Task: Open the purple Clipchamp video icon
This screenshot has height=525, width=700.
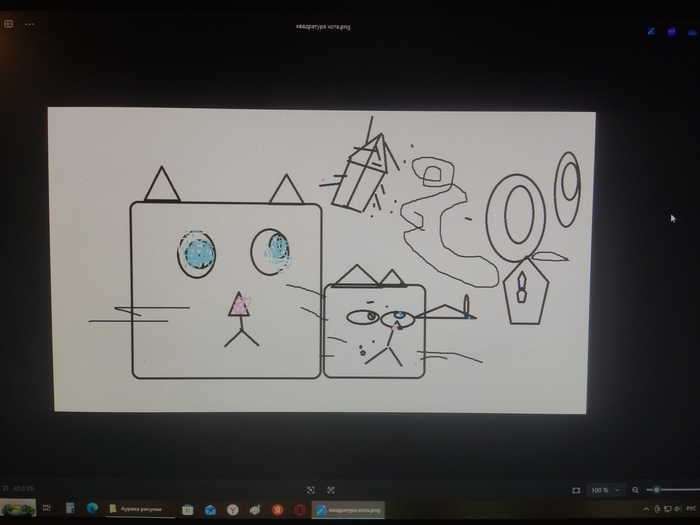Action: pos(671,32)
